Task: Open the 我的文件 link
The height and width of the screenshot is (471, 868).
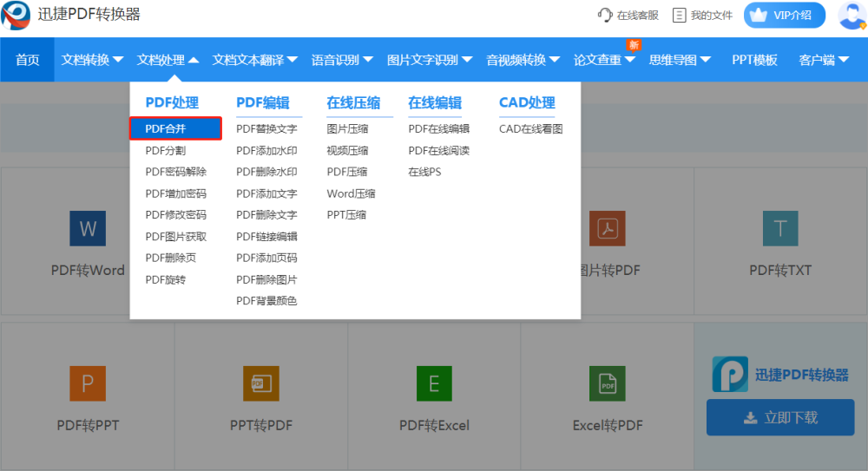Action: pos(712,16)
